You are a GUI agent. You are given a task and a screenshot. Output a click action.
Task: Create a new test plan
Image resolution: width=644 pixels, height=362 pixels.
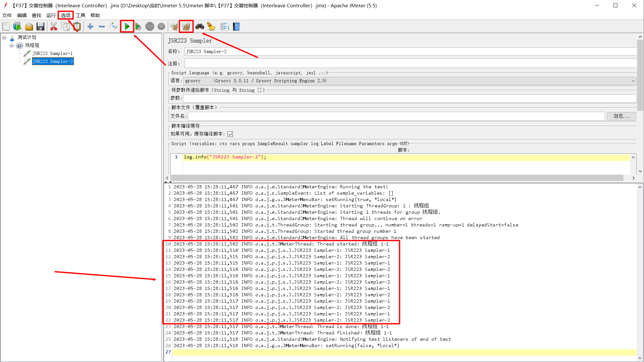tap(6, 26)
